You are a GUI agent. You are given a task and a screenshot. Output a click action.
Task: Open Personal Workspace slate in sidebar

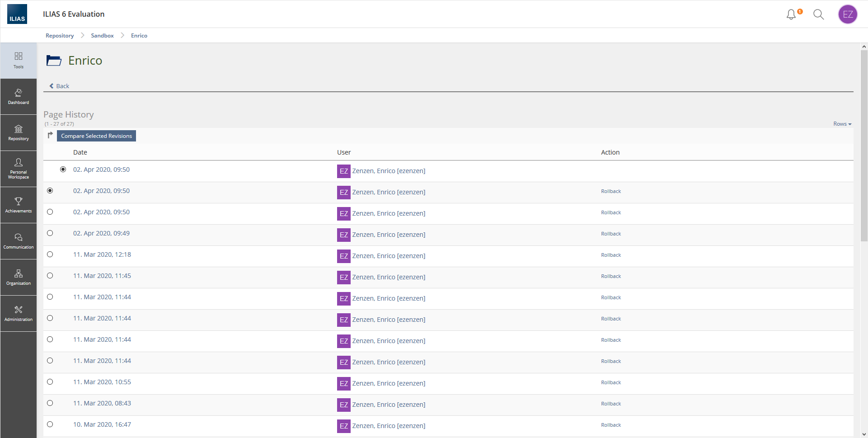tap(19, 169)
